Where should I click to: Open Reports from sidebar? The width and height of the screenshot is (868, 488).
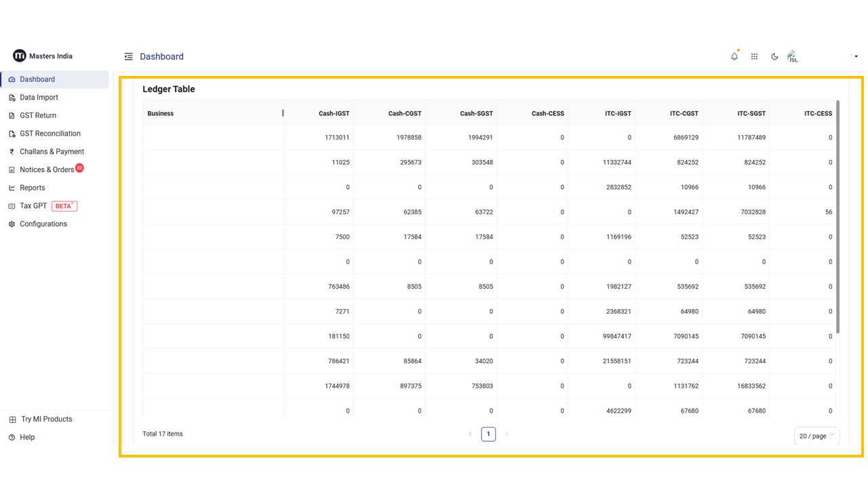click(x=32, y=188)
